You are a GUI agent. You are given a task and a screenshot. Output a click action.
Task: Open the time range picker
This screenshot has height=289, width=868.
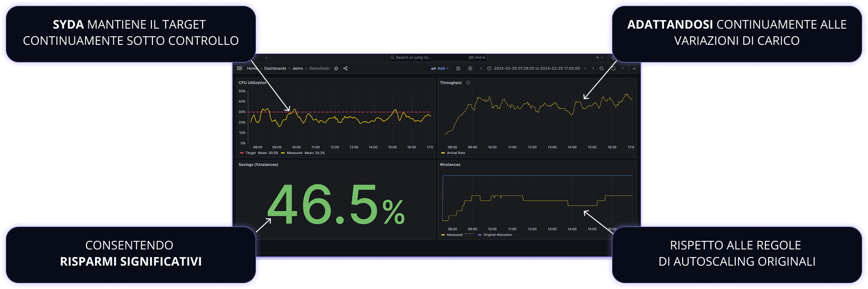pos(536,69)
